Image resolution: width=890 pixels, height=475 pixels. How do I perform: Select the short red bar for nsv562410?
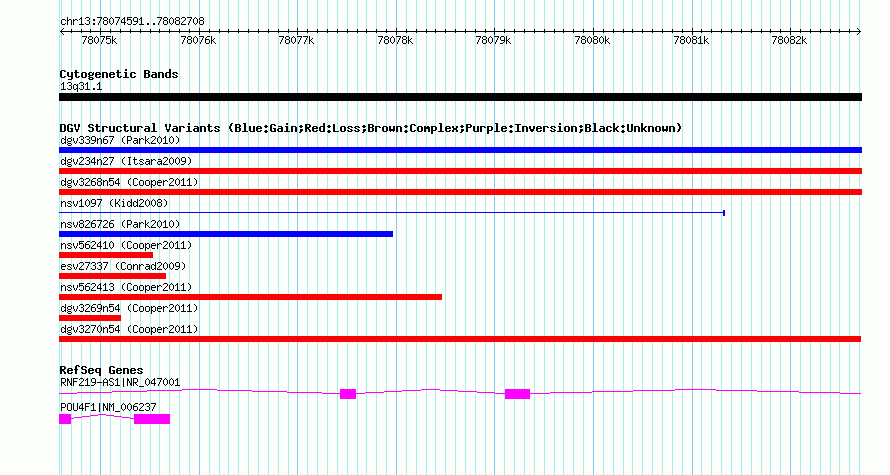click(x=106, y=255)
